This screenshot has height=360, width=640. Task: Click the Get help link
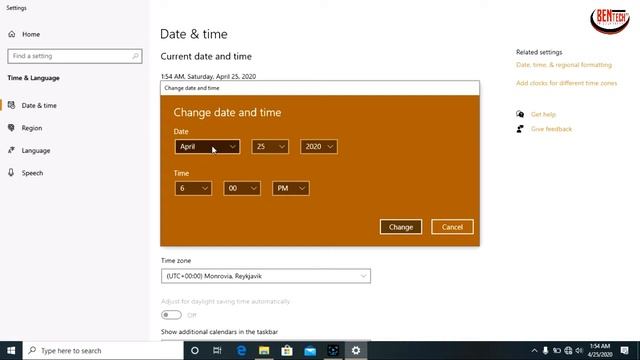click(543, 114)
